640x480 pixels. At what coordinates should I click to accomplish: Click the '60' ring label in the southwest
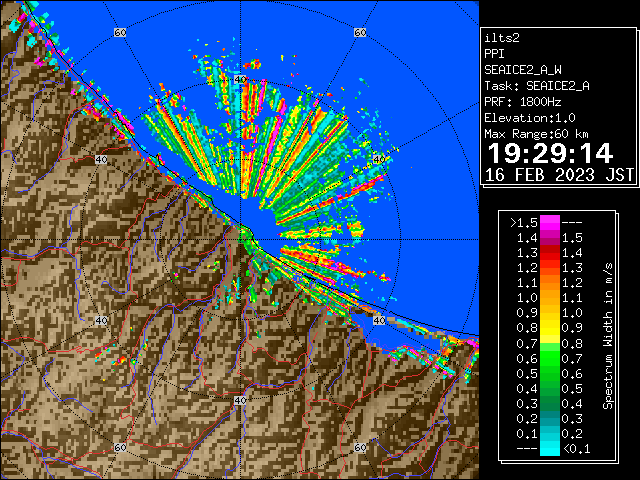120,447
